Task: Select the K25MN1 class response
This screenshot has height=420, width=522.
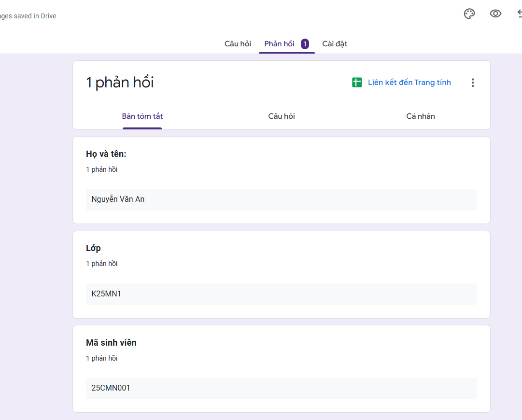Action: pyautogui.click(x=106, y=294)
